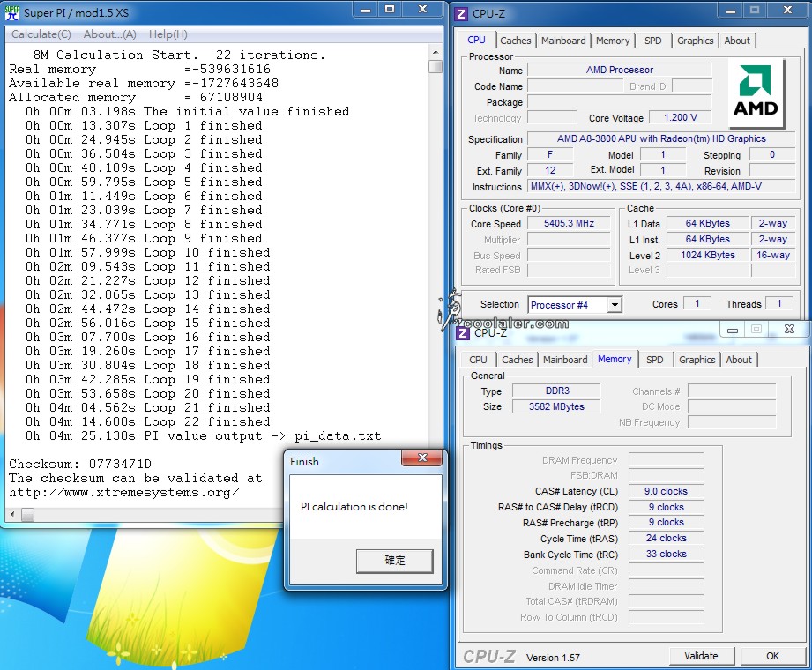Click the AMD logo in CPU-Z
812x670 pixels.
coord(756,92)
